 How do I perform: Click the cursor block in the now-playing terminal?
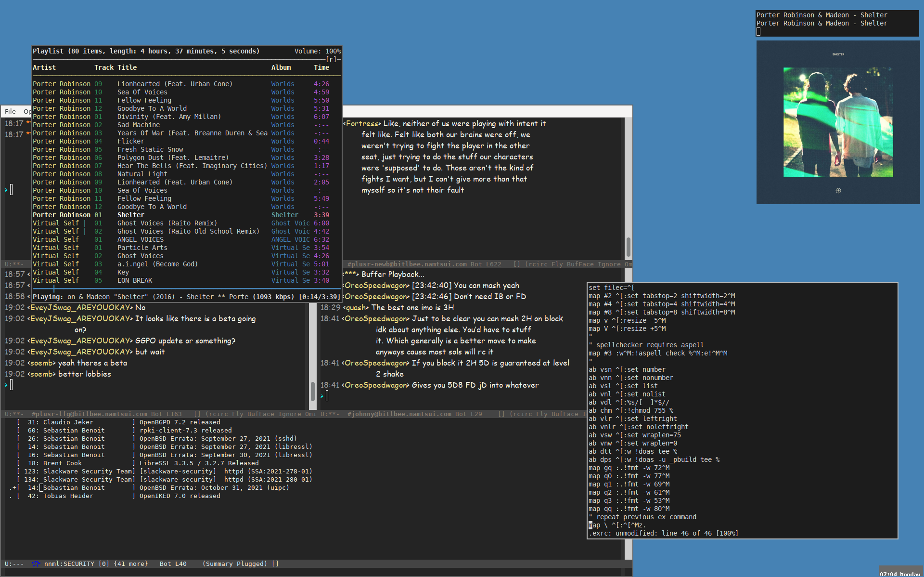[x=758, y=32]
